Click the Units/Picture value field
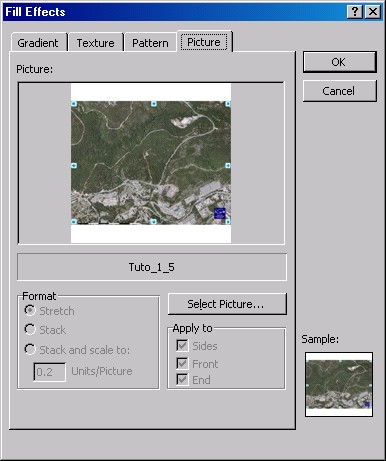386x461 pixels. click(50, 372)
